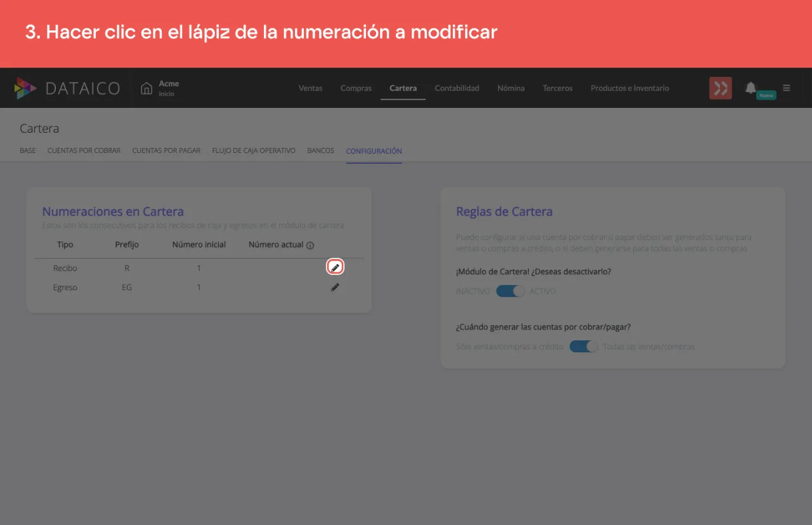This screenshot has width=812, height=525.
Task: Open the Nómina menu
Action: click(x=511, y=88)
